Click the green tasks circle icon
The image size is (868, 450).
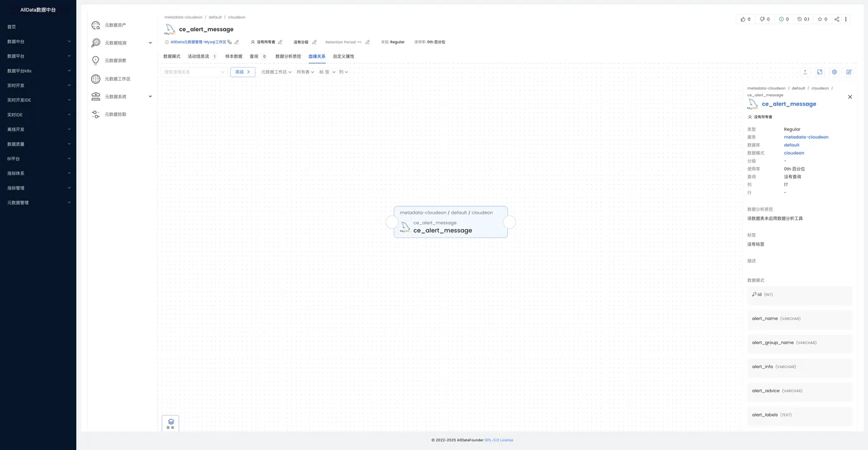pyautogui.click(x=781, y=19)
